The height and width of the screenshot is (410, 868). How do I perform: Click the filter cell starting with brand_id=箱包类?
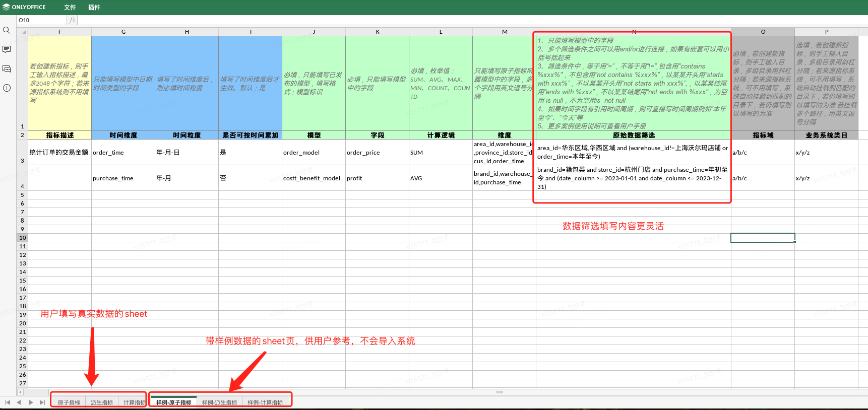pyautogui.click(x=634, y=178)
